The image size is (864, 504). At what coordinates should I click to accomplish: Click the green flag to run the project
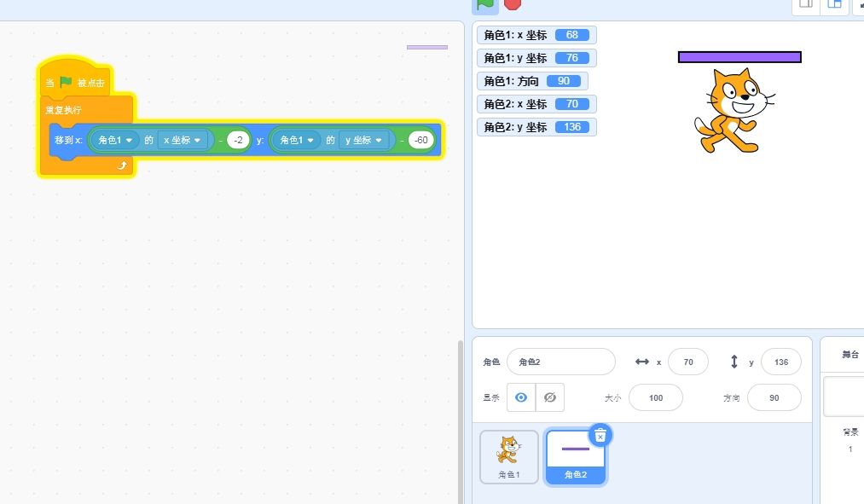[x=485, y=4]
